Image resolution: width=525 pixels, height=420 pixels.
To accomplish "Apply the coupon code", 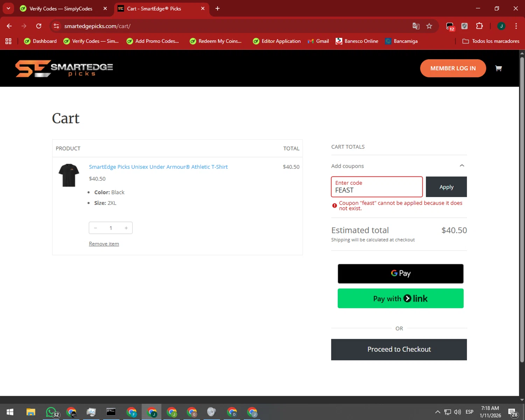I will pyautogui.click(x=446, y=187).
